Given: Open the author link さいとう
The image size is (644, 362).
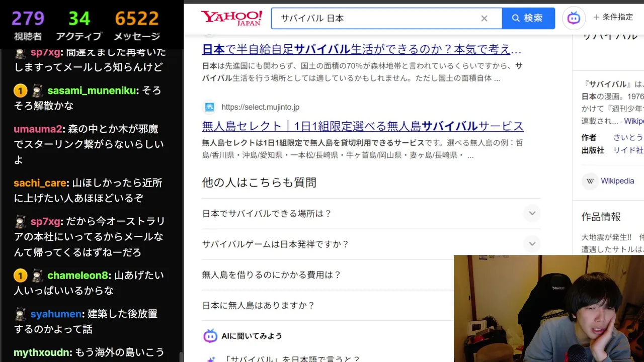Looking at the screenshot, I should click(x=628, y=137).
